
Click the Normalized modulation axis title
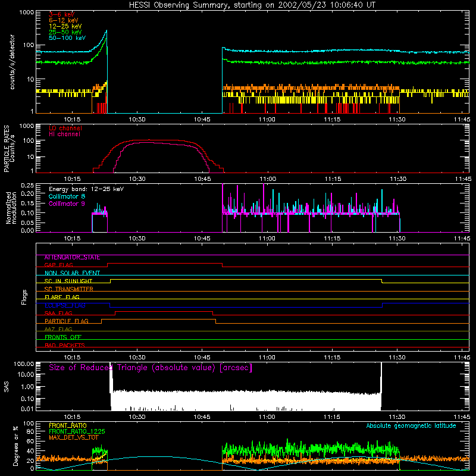(11, 208)
